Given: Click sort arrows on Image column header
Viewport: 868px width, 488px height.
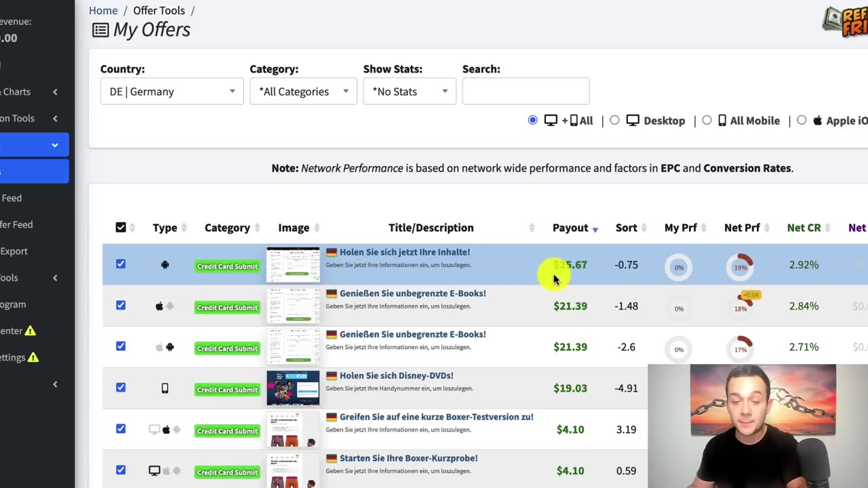Looking at the screenshot, I should (x=317, y=228).
